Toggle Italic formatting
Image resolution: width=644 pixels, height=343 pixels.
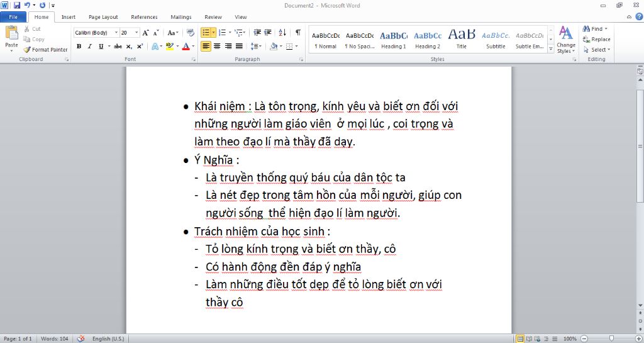pyautogui.click(x=90, y=47)
